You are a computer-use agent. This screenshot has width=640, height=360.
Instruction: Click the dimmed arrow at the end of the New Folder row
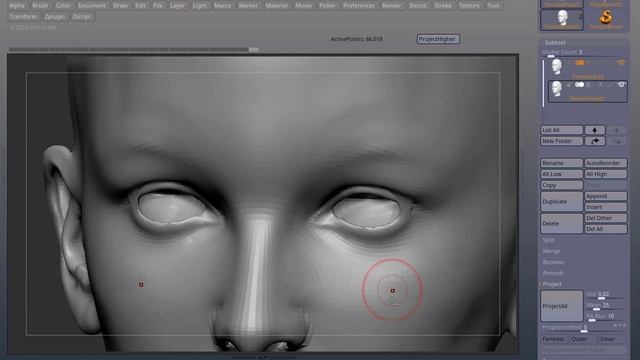(x=616, y=141)
